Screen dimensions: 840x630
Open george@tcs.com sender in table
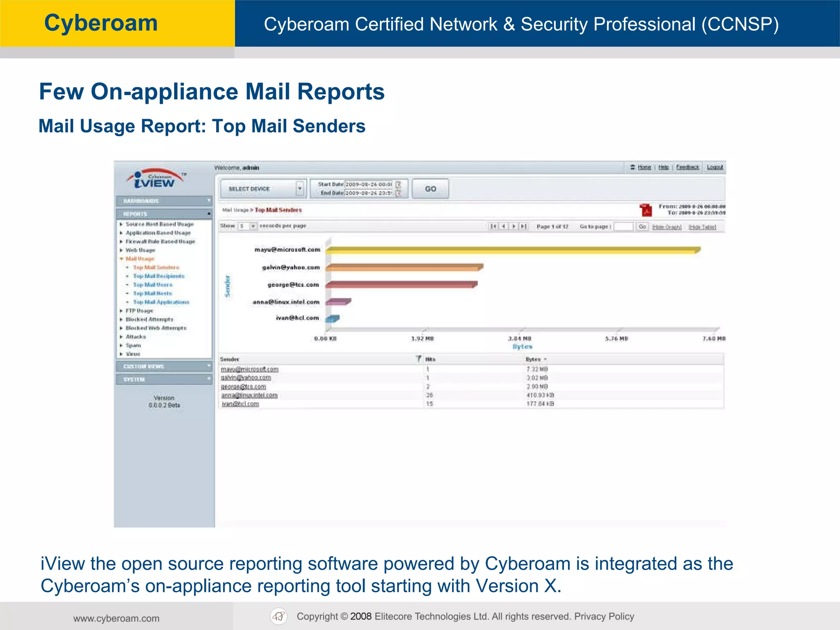point(243,387)
